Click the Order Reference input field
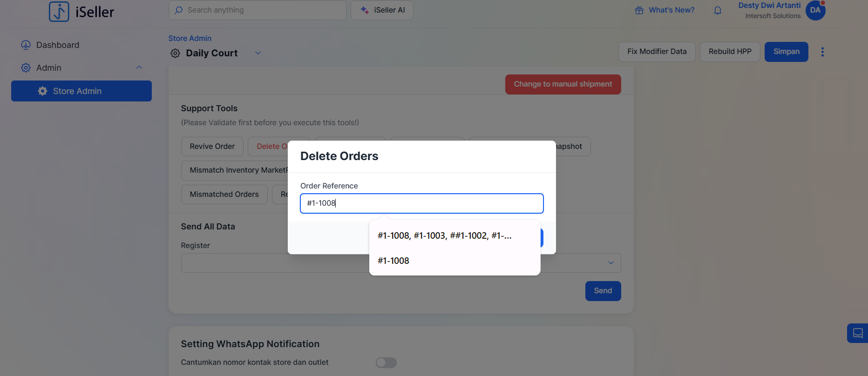Screen dimensions: 868x376 421,203
